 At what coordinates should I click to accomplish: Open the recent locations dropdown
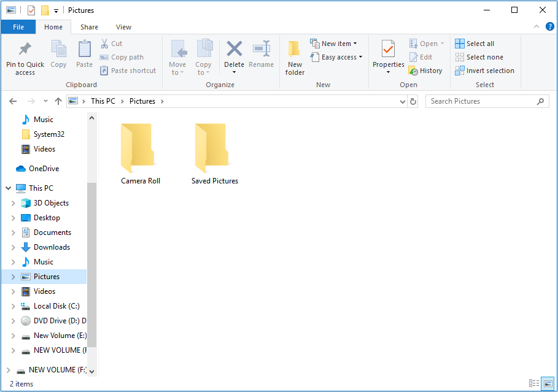point(45,101)
